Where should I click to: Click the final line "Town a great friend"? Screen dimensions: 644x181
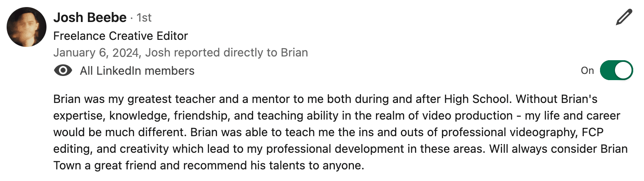tap(208, 166)
